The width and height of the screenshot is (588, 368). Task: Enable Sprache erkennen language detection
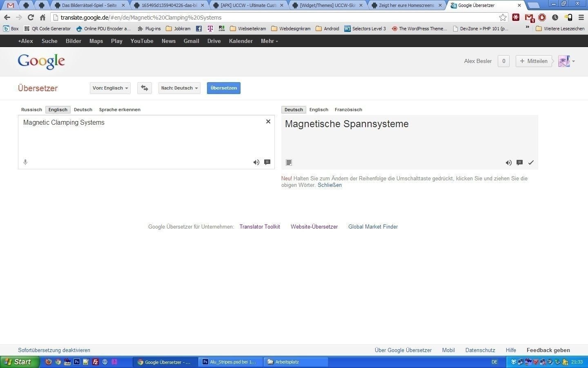(x=120, y=110)
